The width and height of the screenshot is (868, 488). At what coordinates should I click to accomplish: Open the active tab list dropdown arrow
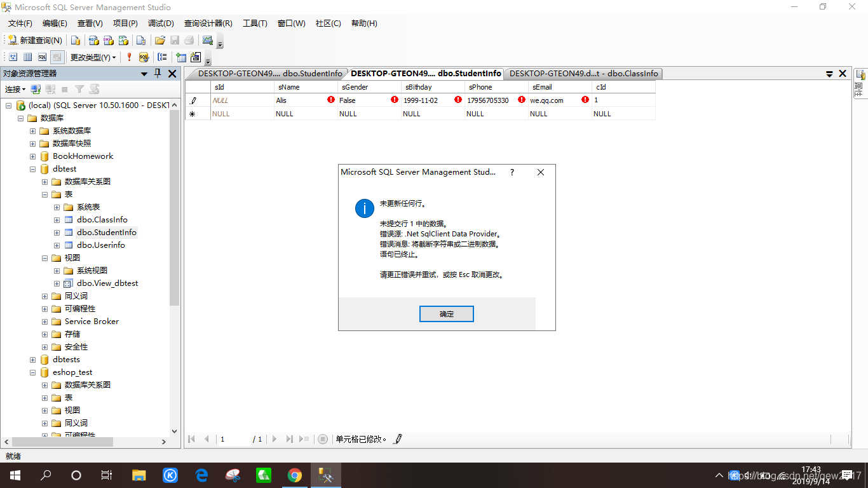(829, 74)
